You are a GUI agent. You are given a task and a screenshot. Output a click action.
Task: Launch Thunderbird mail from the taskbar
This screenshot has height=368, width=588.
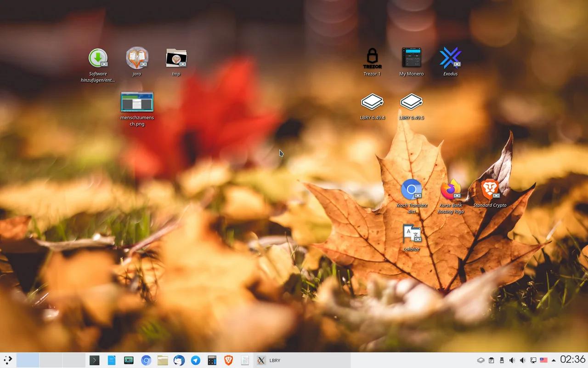[179, 360]
